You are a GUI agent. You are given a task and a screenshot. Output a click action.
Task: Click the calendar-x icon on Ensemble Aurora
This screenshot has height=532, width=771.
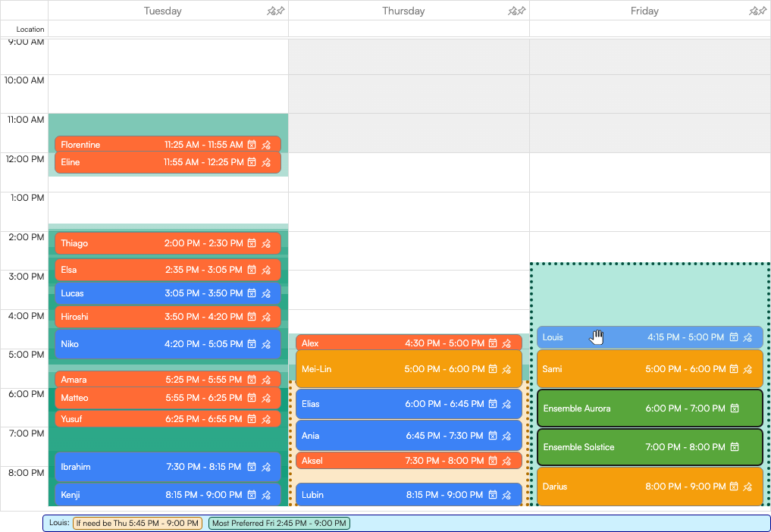pyautogui.click(x=735, y=408)
